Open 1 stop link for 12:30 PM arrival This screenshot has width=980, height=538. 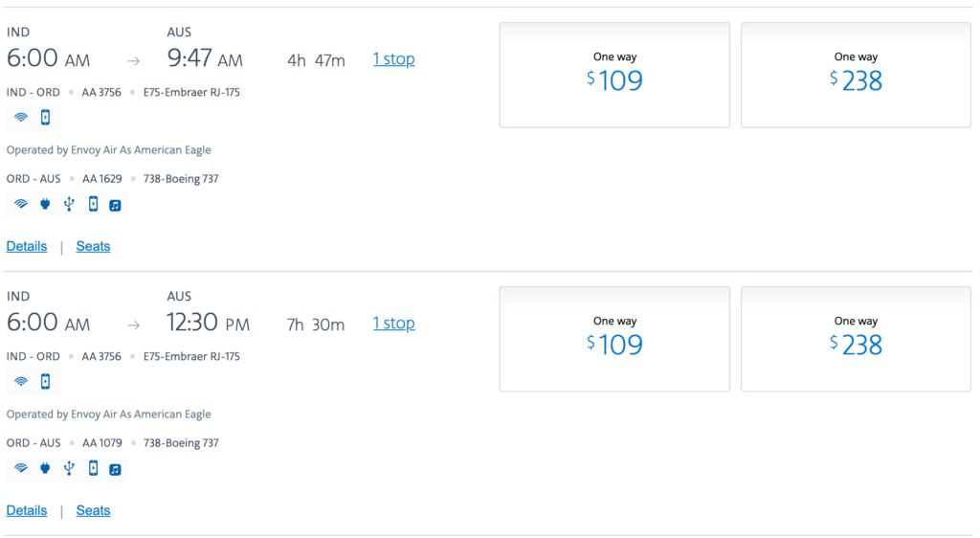393,324
